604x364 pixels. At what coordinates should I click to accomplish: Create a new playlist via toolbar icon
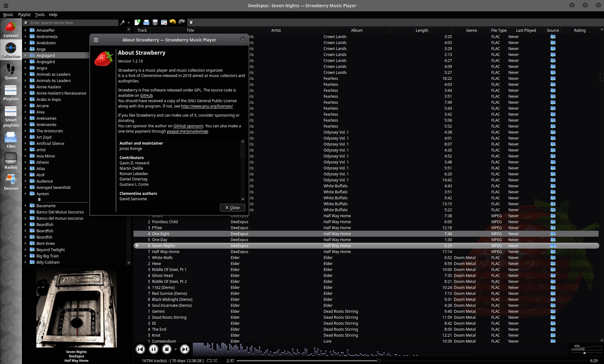(x=138, y=22)
